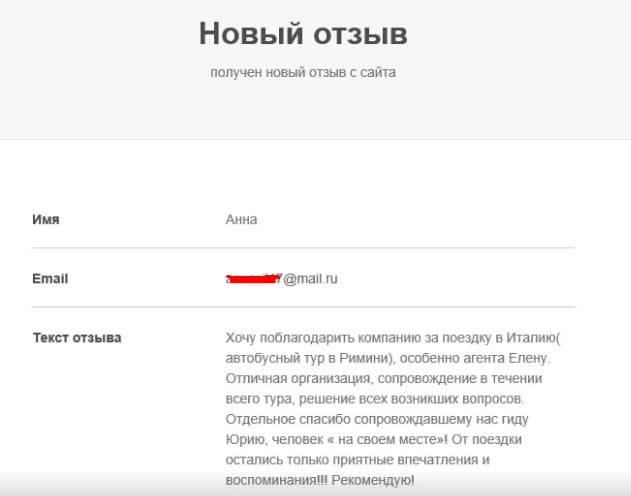Click the "Новый отзыв" heading
Screen dimensions: 631x496
(303, 33)
